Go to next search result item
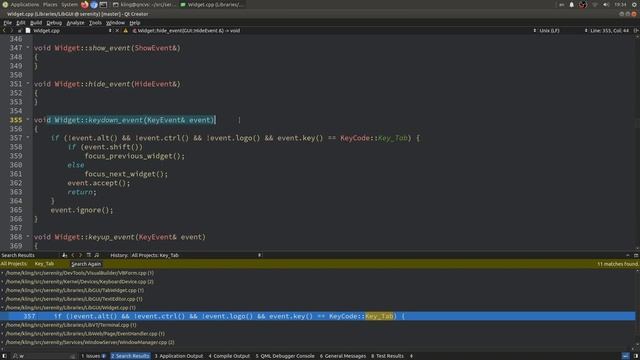The height and width of the screenshot is (360, 640). [80, 255]
